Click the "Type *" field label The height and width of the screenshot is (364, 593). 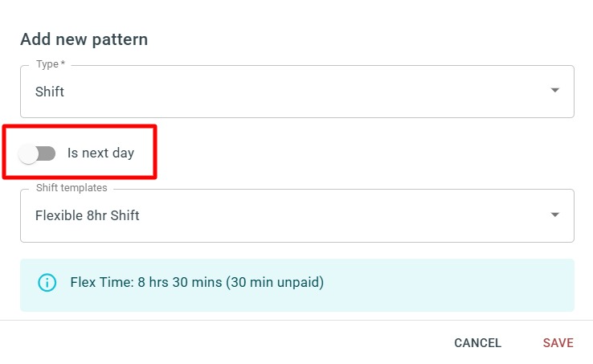[51, 64]
